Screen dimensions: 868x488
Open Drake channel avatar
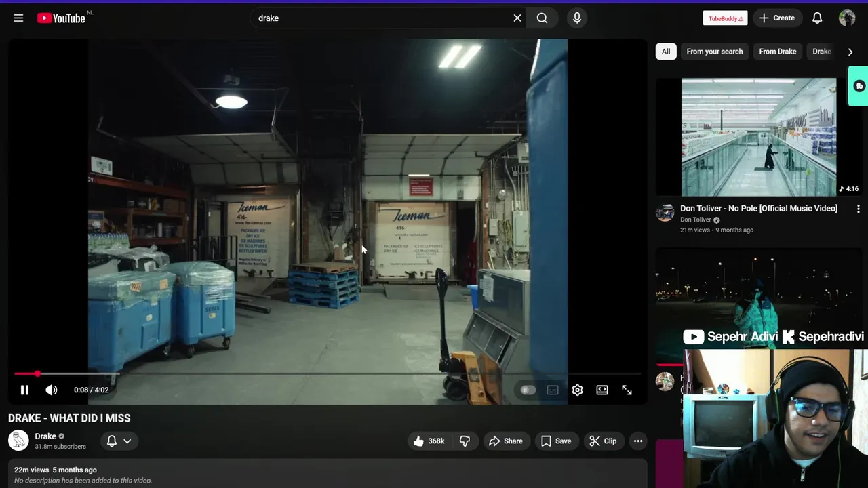tap(18, 441)
